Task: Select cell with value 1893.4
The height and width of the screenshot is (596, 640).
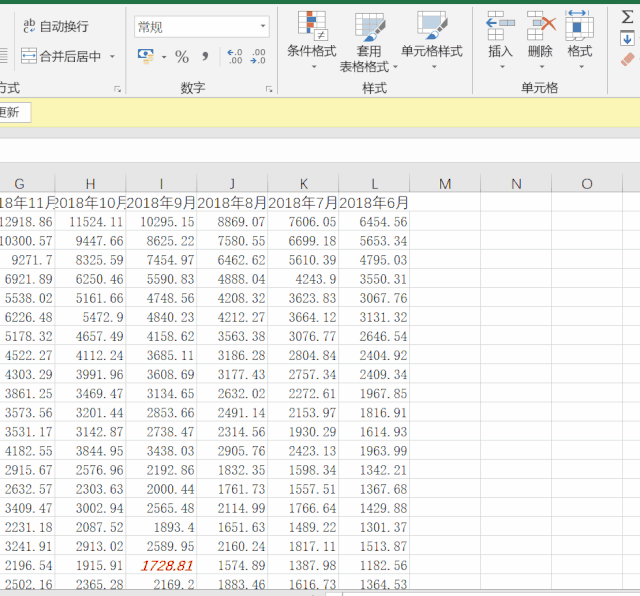Action: pyautogui.click(x=161, y=527)
